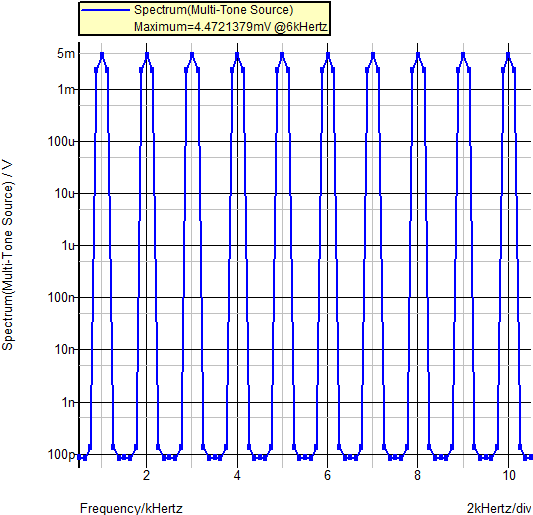Click the Frequency/kHertz axis label
The height and width of the screenshot is (515, 533).
131,508
